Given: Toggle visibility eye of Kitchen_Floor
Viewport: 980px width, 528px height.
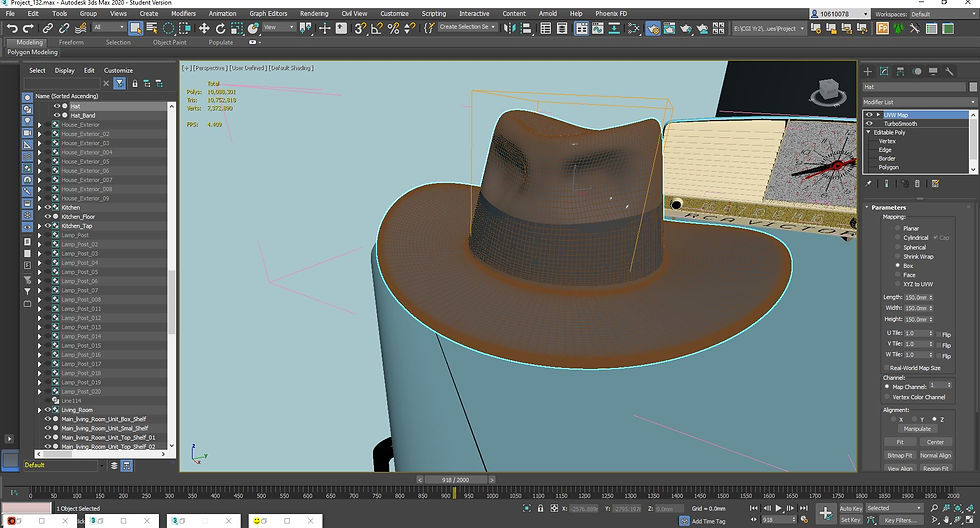Looking at the screenshot, I should pos(48,217).
